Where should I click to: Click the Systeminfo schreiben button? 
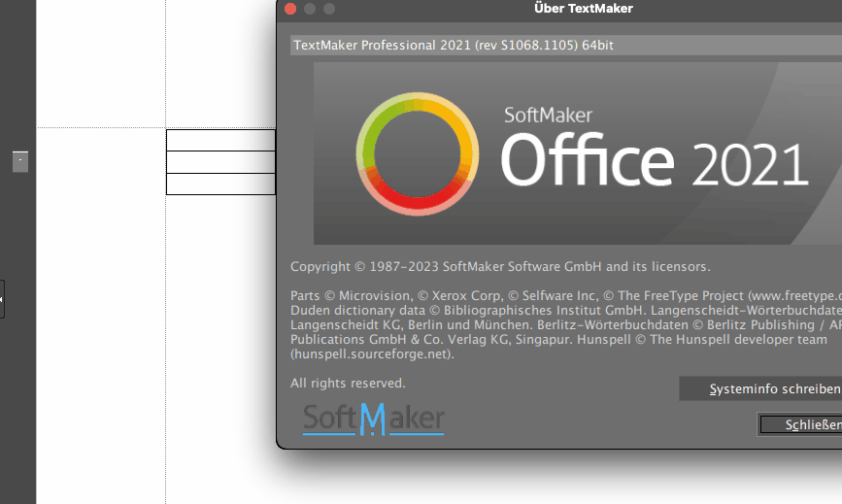[760, 388]
